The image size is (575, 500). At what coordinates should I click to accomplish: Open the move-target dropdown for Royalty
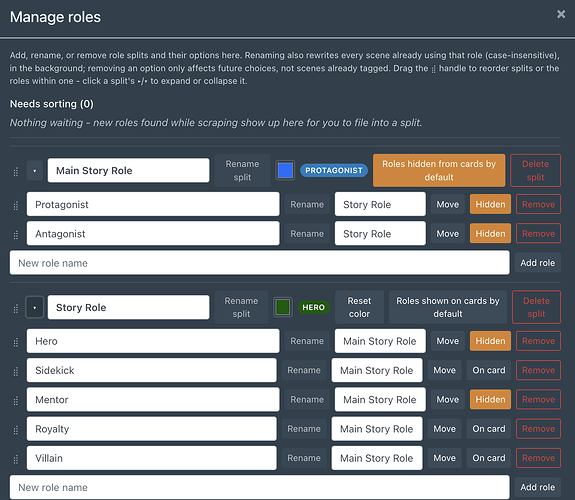pos(377,429)
